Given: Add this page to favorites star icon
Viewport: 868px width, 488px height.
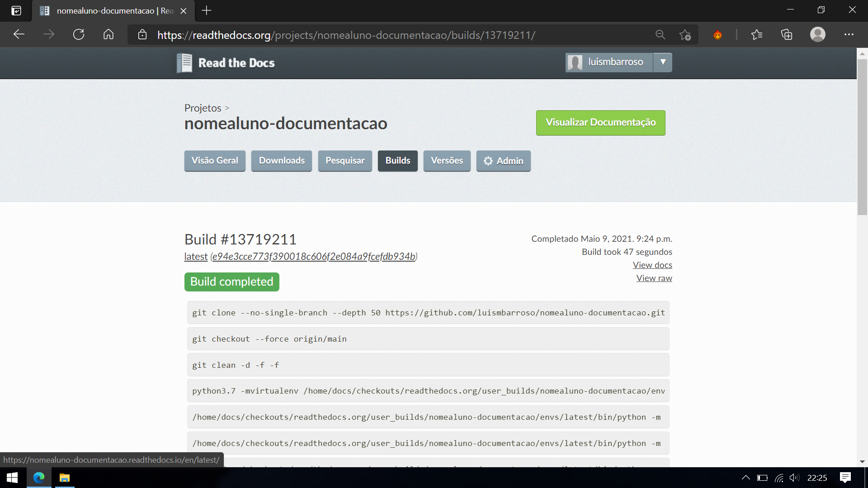Looking at the screenshot, I should pos(685,35).
